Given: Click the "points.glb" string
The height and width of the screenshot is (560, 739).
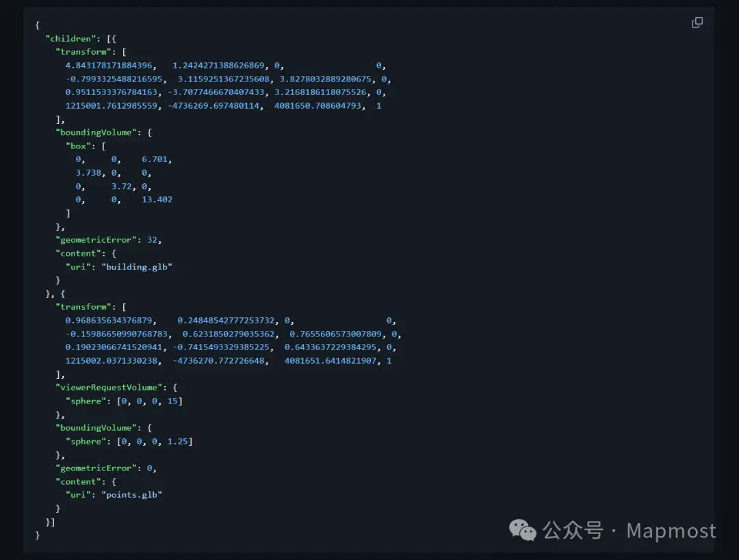Looking at the screenshot, I should (x=131, y=495).
